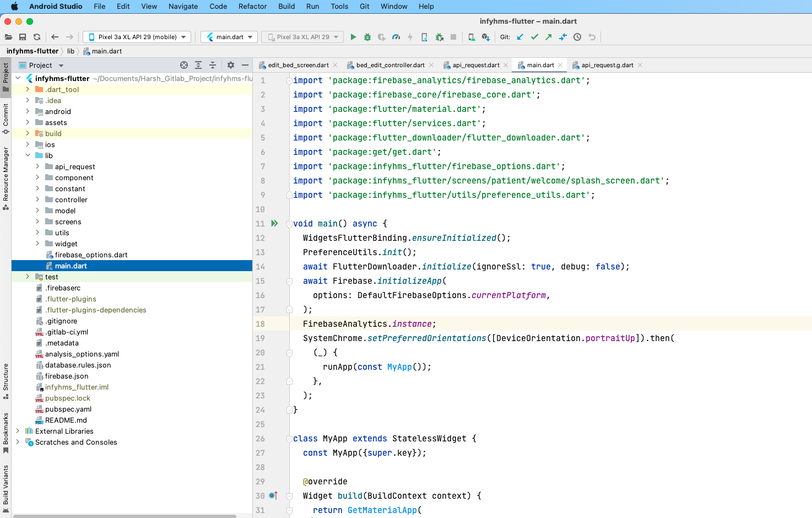Run the main.dart application with the Run icon
The height and width of the screenshot is (518, 812).
coord(353,37)
